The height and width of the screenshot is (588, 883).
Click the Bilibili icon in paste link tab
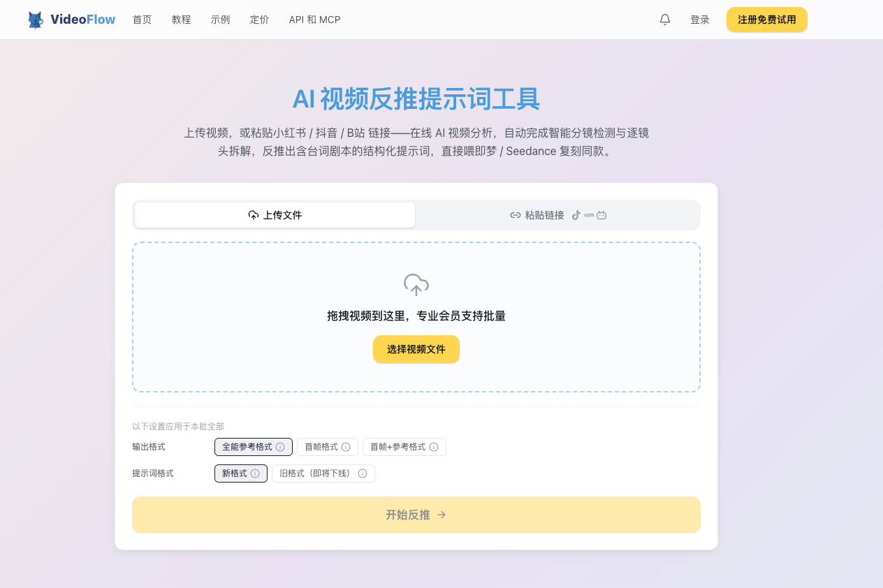tap(601, 215)
